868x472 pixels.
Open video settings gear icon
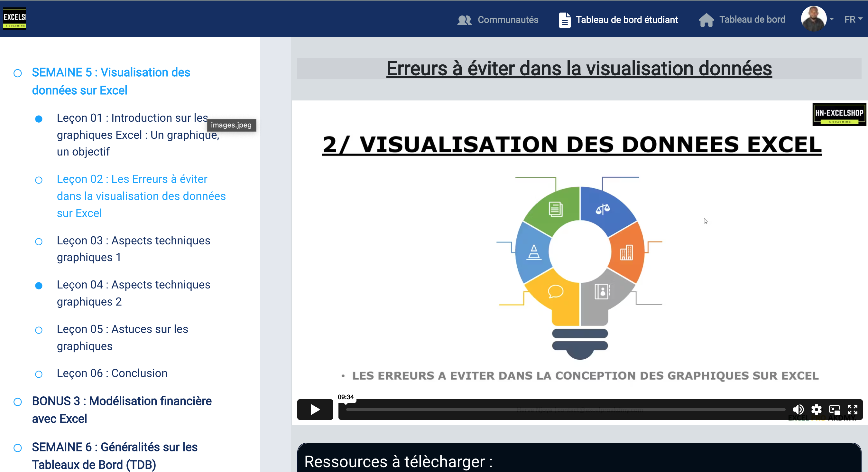click(x=816, y=409)
